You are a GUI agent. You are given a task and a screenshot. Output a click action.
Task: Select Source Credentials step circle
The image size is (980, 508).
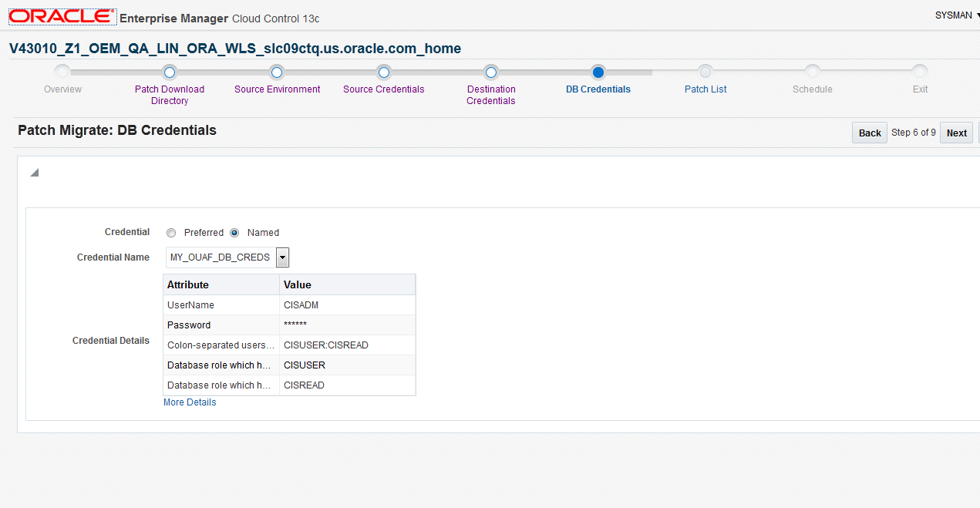coord(383,72)
